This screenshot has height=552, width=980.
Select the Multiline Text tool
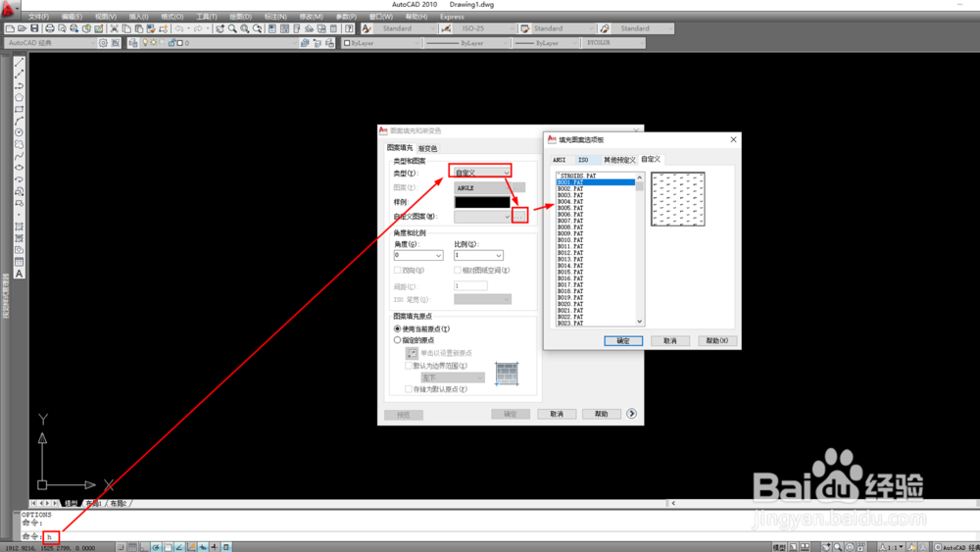19,274
